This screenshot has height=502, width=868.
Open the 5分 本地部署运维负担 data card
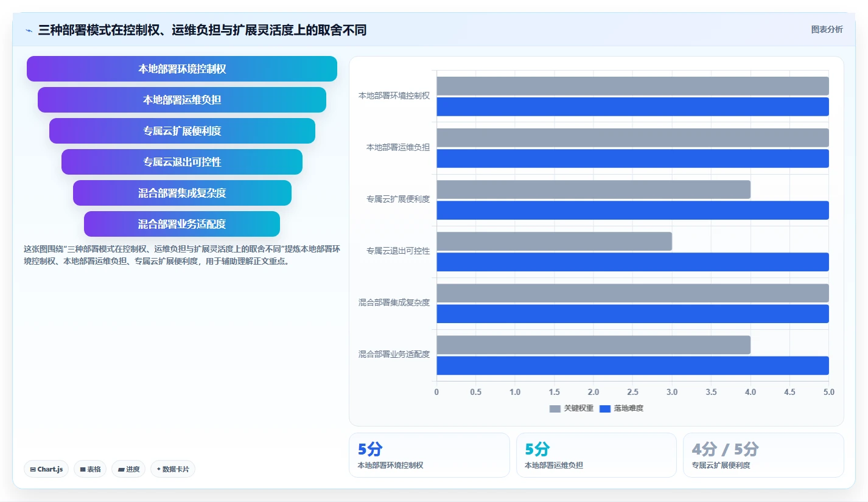tap(597, 455)
